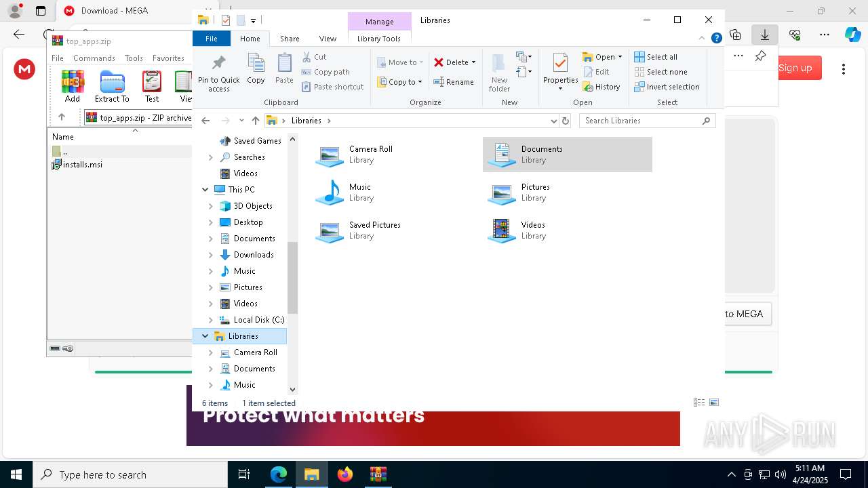Image resolution: width=868 pixels, height=488 pixels.
Task: Click the Explorer Back arrow
Action: 206,121
